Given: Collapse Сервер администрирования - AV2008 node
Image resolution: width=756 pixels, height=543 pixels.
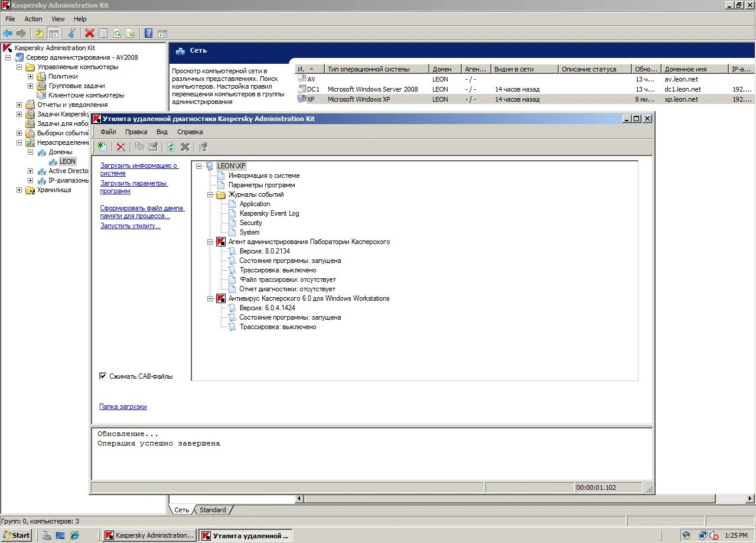Looking at the screenshot, I should pos(8,57).
